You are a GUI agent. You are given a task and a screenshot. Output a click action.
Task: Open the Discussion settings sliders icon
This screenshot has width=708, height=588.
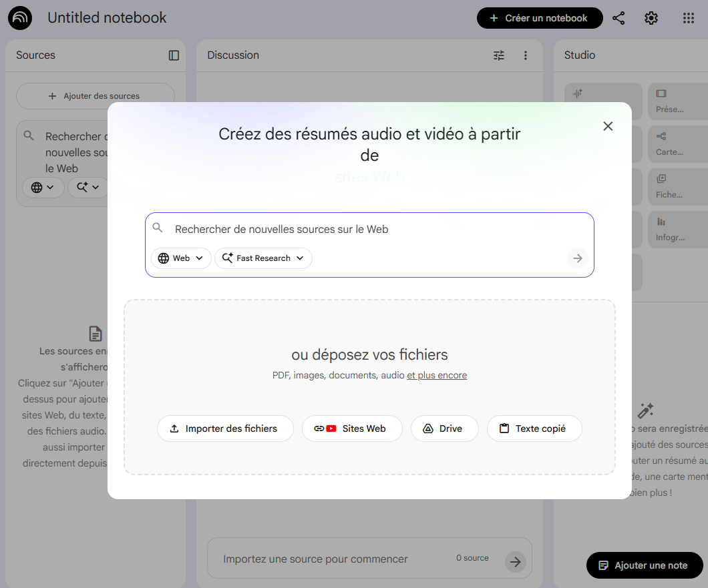coord(498,55)
